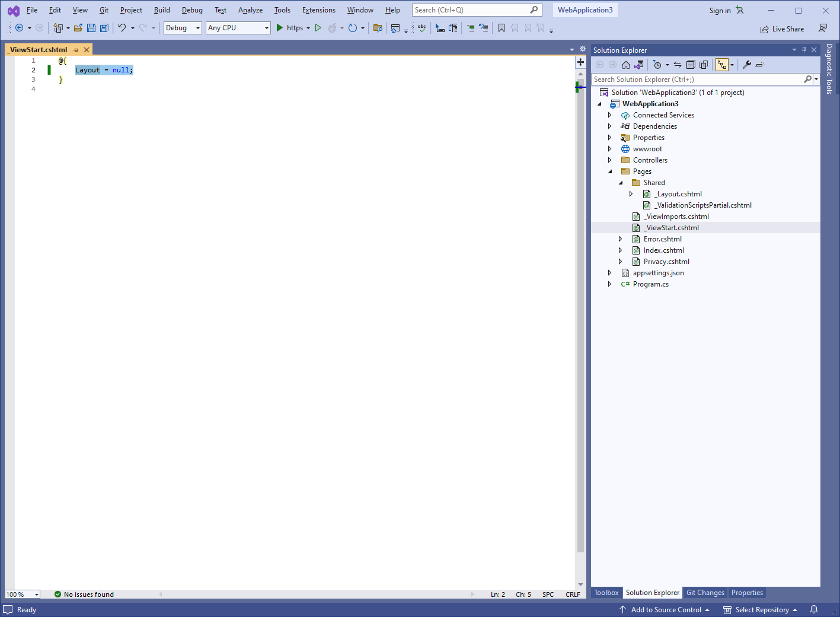The image size is (840, 617).
Task: Click the notifications bell in status bar
Action: (814, 609)
